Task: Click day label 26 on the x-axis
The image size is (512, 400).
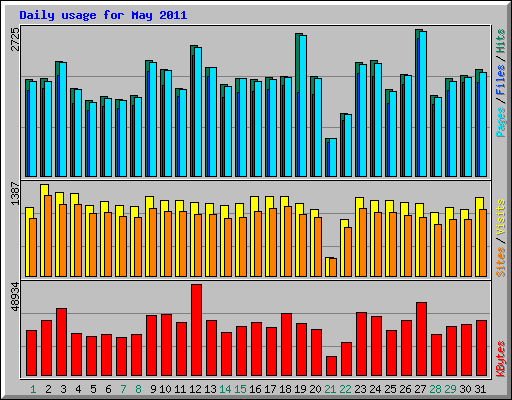Action: point(405,389)
